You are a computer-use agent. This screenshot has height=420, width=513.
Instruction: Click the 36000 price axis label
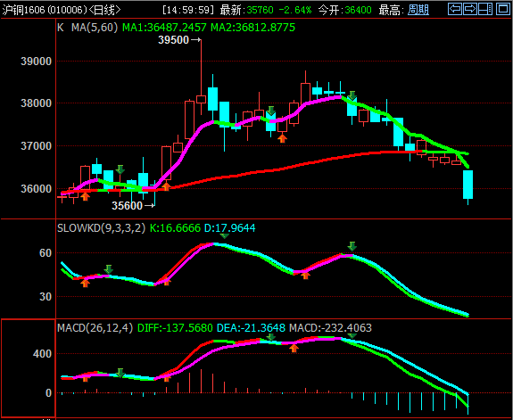[x=36, y=189]
